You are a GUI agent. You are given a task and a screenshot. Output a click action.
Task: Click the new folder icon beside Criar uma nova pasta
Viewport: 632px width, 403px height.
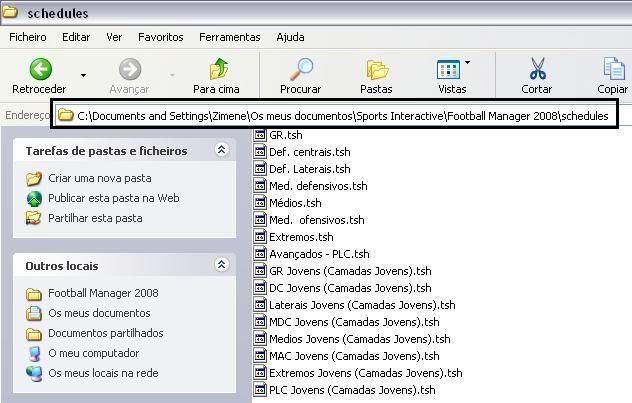(34, 178)
